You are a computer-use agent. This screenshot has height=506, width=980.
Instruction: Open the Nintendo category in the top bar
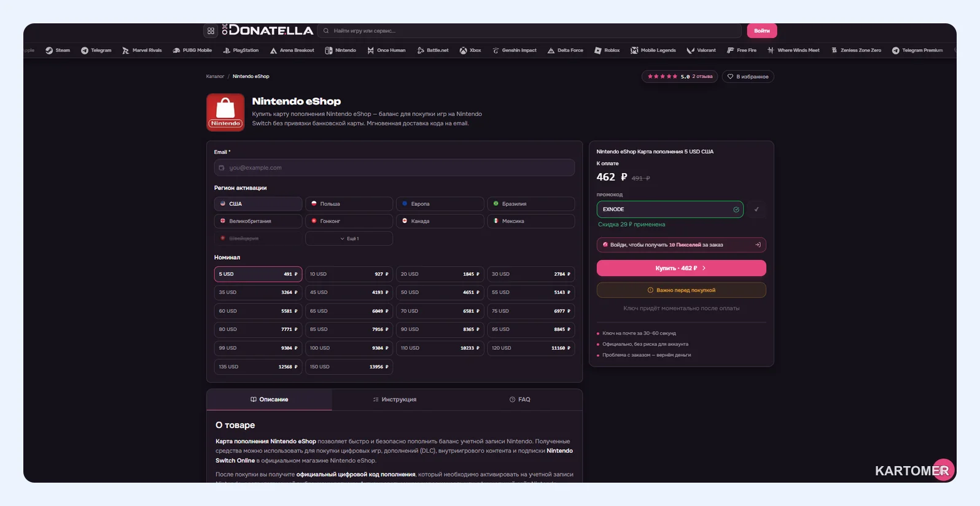341,50
